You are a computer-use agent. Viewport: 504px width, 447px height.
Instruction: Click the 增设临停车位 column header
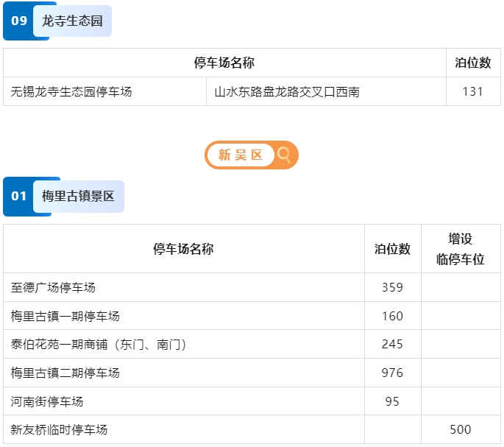tap(461, 249)
